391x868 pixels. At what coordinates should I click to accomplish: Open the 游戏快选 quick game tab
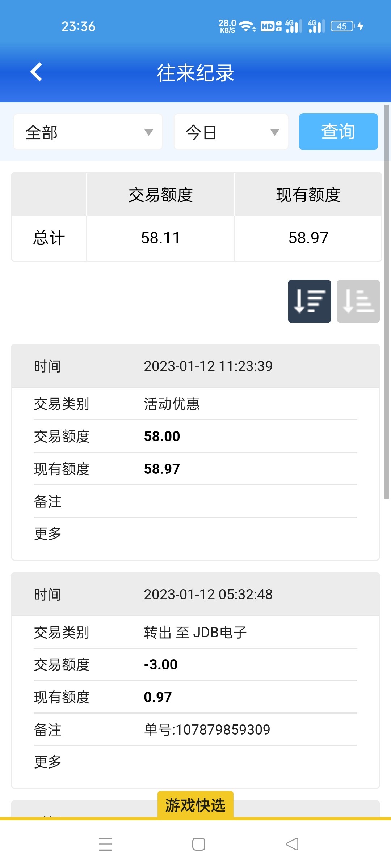195,805
